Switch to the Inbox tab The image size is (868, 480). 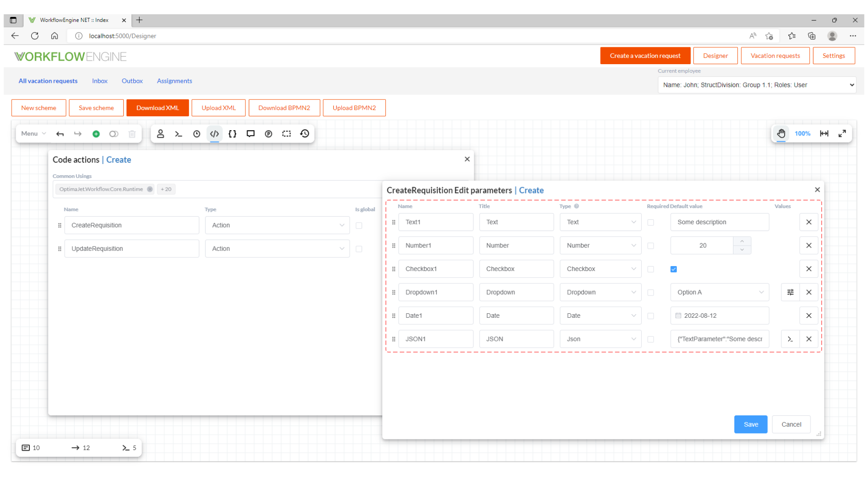(x=100, y=81)
